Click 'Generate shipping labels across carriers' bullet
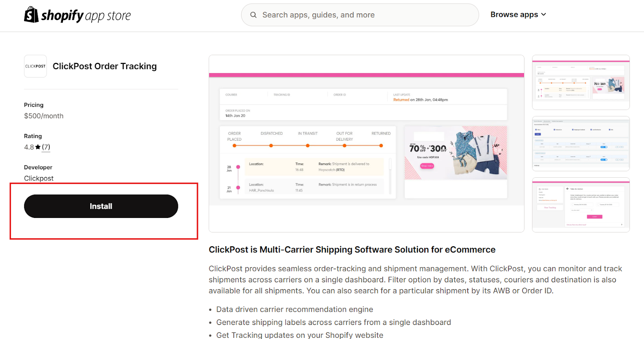This screenshot has width=644, height=339. point(334,322)
